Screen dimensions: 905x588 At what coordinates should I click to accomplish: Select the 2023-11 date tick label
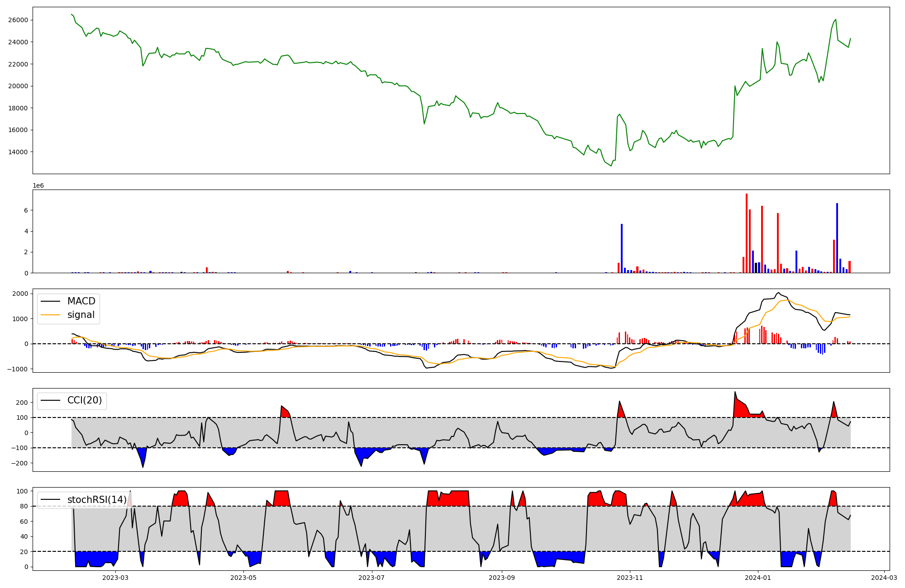point(630,577)
